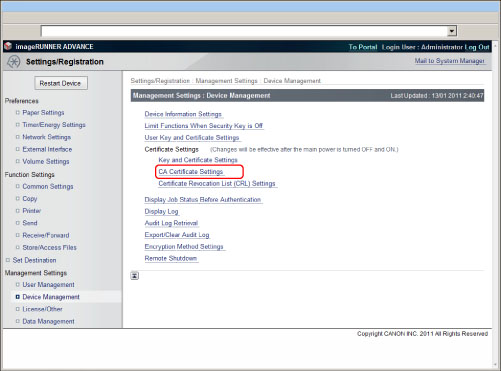Screen dimensions: 501x371
Task: Open Set Destination in the sidebar
Action: tap(34, 260)
